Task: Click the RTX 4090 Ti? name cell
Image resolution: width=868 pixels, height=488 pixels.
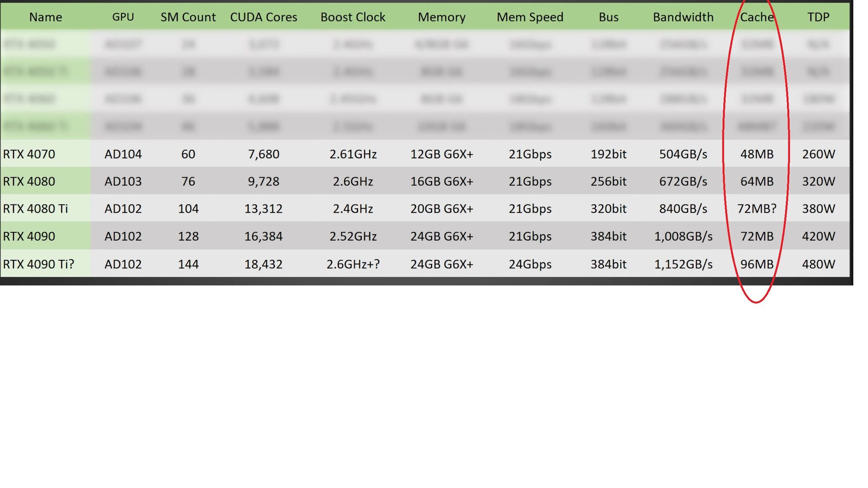Action: pos(39,264)
